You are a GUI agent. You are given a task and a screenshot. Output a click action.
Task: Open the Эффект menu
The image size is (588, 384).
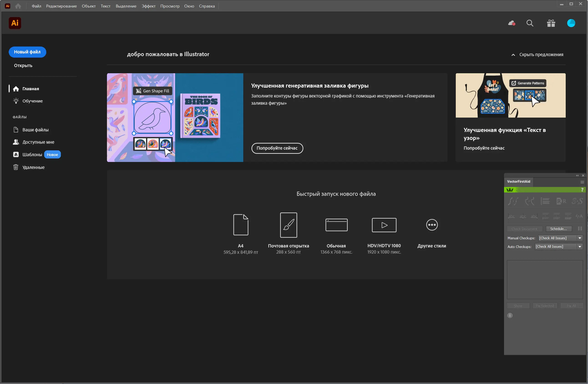(x=148, y=6)
